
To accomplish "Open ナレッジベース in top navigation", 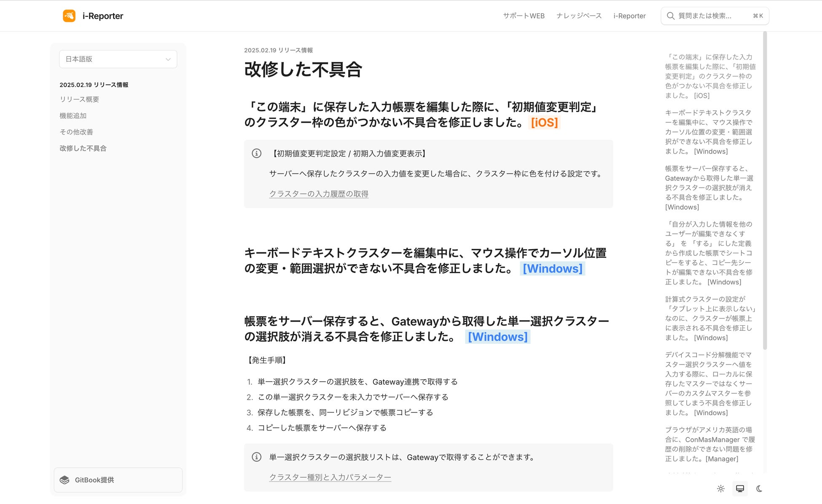I will [x=579, y=16].
